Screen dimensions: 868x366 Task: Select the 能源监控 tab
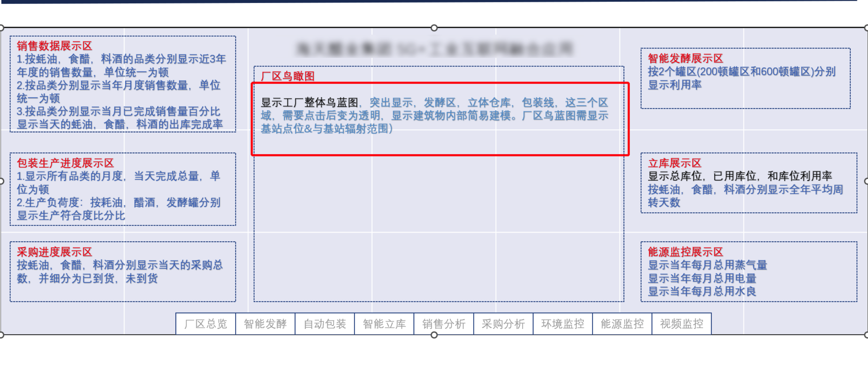point(622,324)
